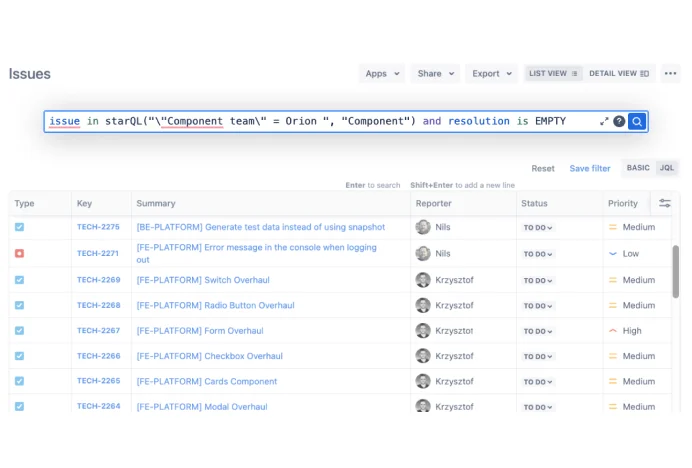Open issue key TECH-2267

pos(98,331)
